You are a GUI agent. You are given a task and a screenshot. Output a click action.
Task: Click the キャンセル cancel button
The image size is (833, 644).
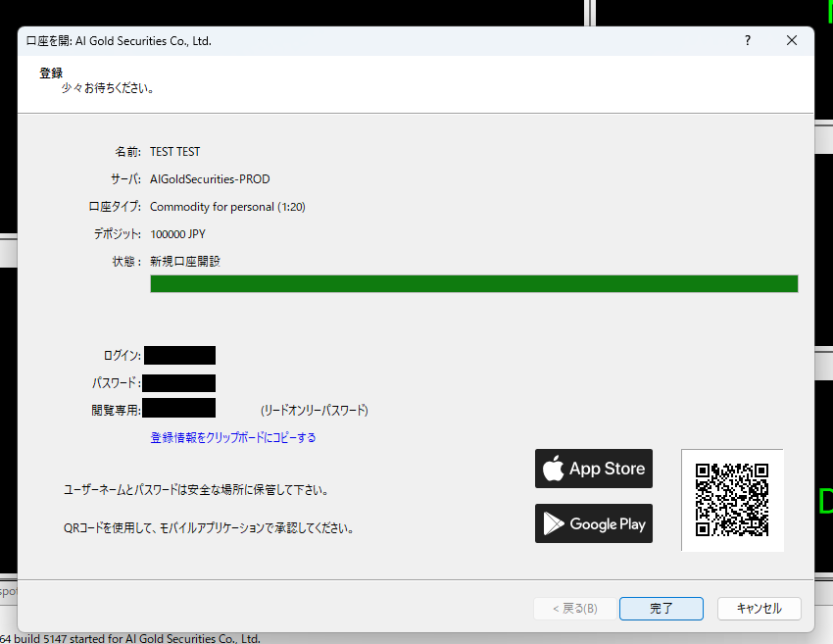(x=759, y=609)
